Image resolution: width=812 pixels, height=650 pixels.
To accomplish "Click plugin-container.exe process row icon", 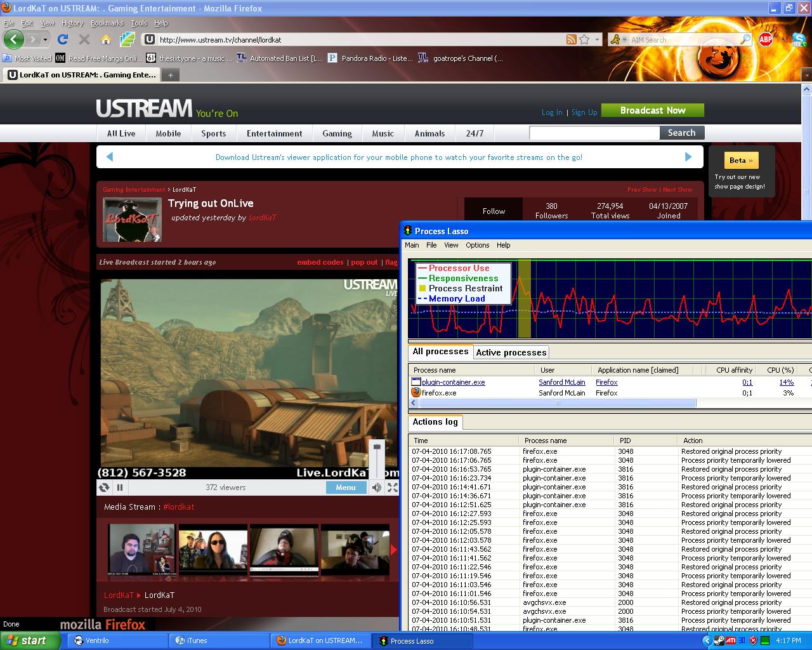I will click(x=416, y=382).
